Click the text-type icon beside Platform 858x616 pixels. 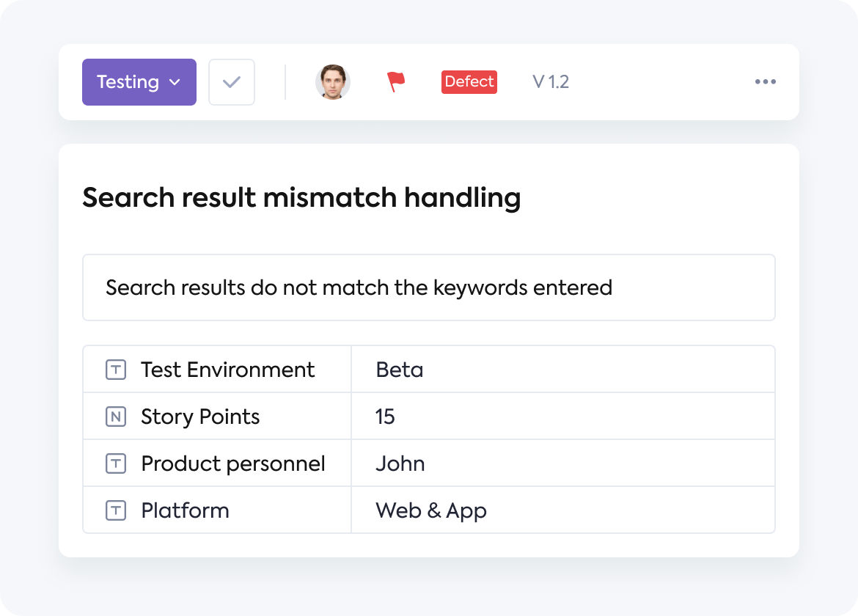116,511
